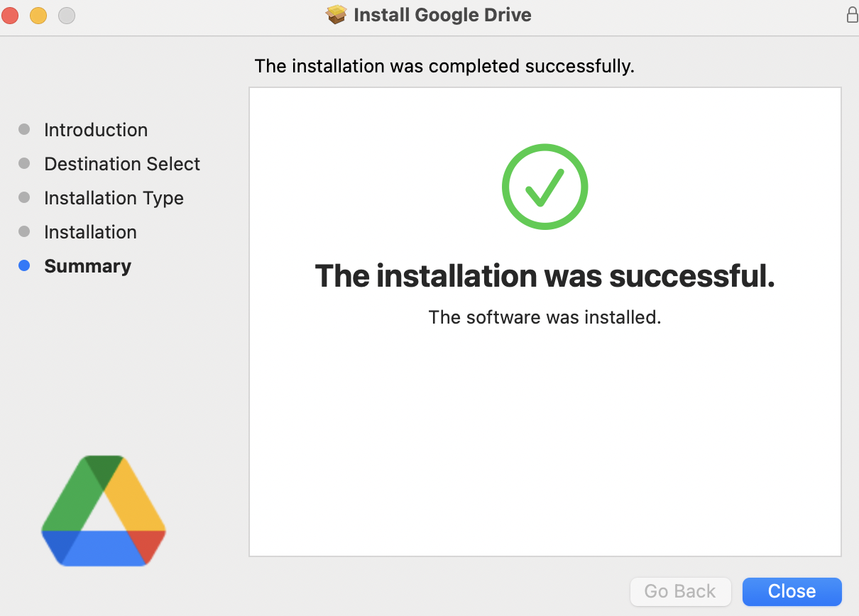
Task: Click the Google Drive logo
Action: click(x=104, y=510)
